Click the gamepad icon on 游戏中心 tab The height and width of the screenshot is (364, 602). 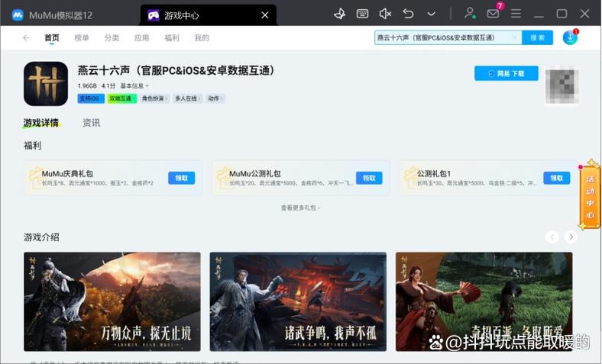pos(154,15)
